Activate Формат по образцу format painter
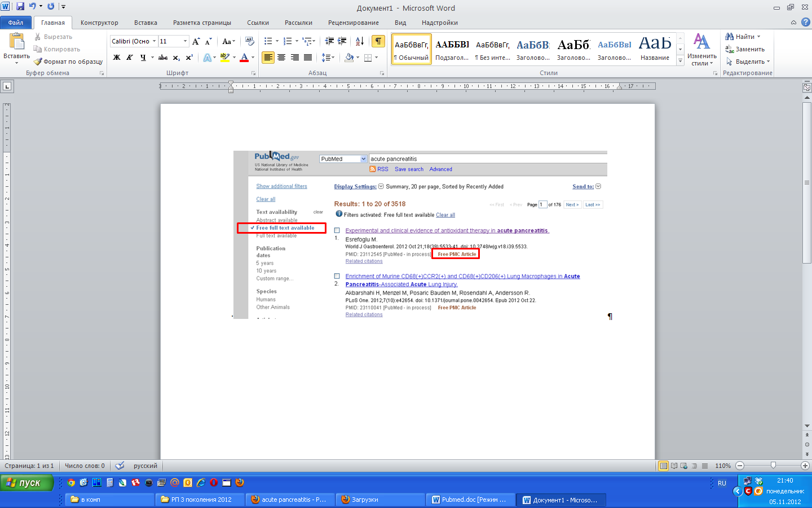 coord(68,62)
